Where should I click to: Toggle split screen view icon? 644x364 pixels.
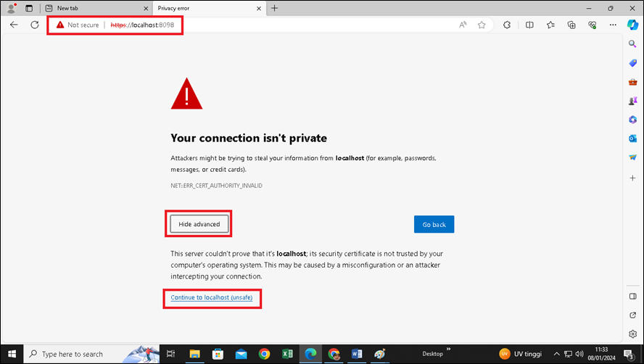[529, 25]
